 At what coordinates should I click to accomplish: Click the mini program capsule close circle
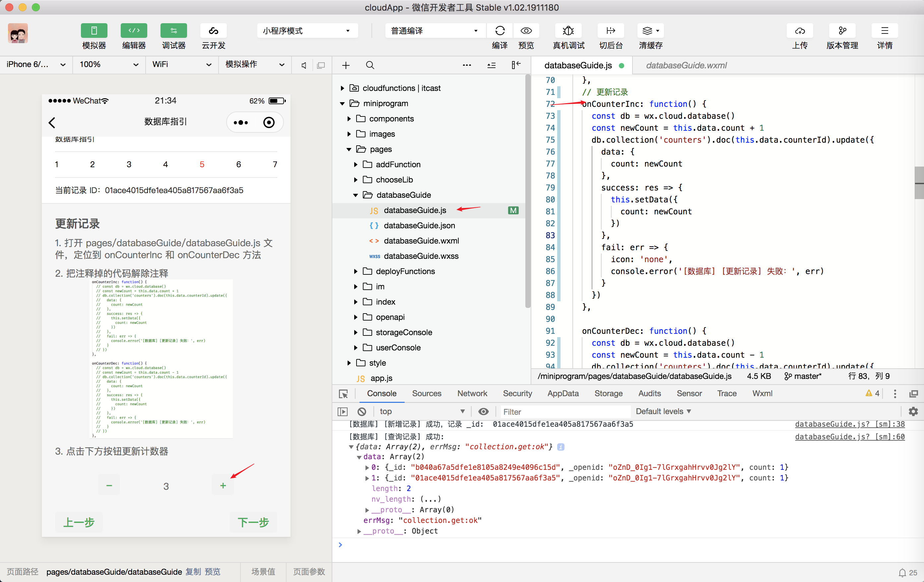[x=269, y=122]
